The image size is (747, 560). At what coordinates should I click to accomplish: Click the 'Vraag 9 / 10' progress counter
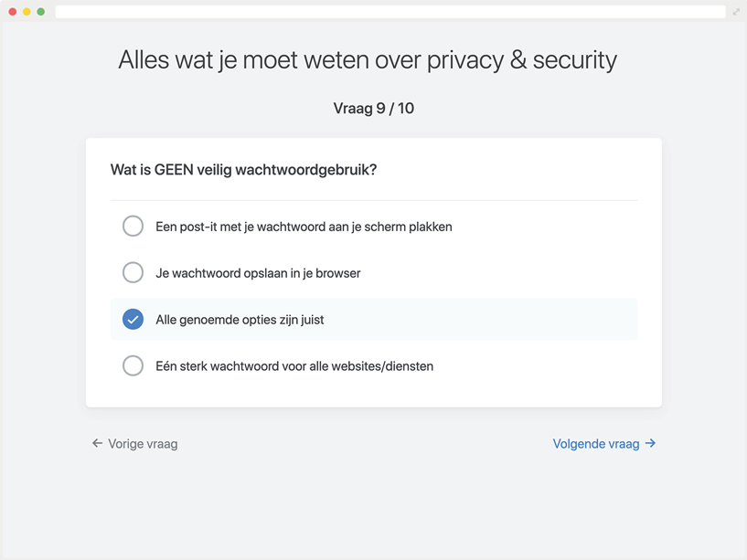[x=373, y=108]
